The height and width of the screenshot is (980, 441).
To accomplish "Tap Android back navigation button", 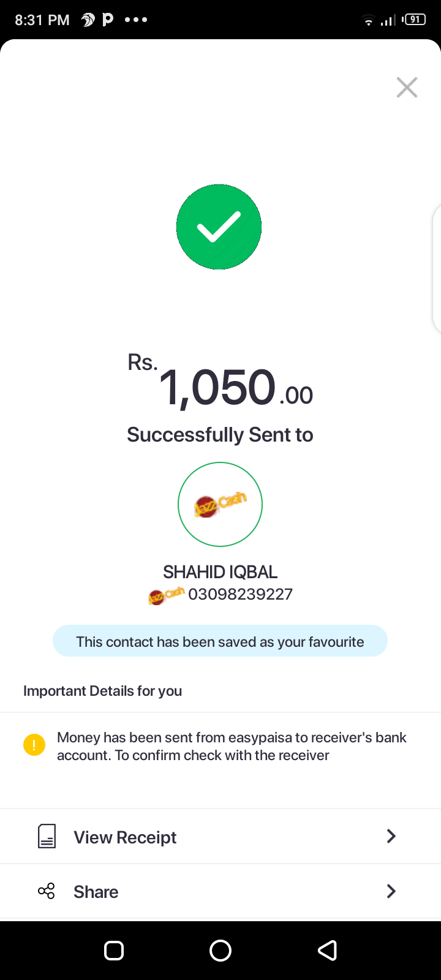I will coord(327,951).
